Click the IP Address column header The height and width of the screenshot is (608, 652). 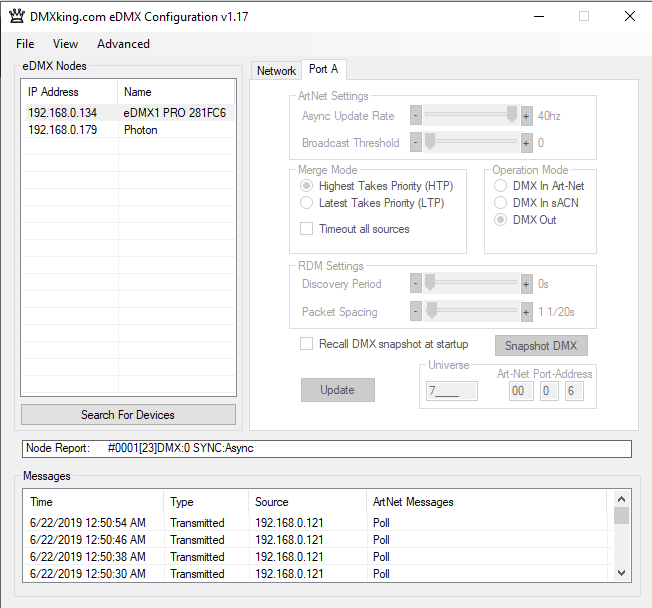(x=69, y=92)
